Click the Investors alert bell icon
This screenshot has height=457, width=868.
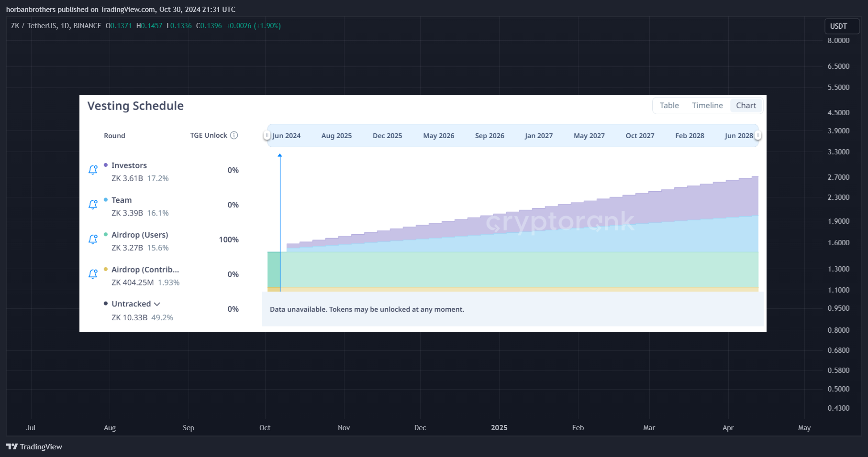pyautogui.click(x=93, y=170)
